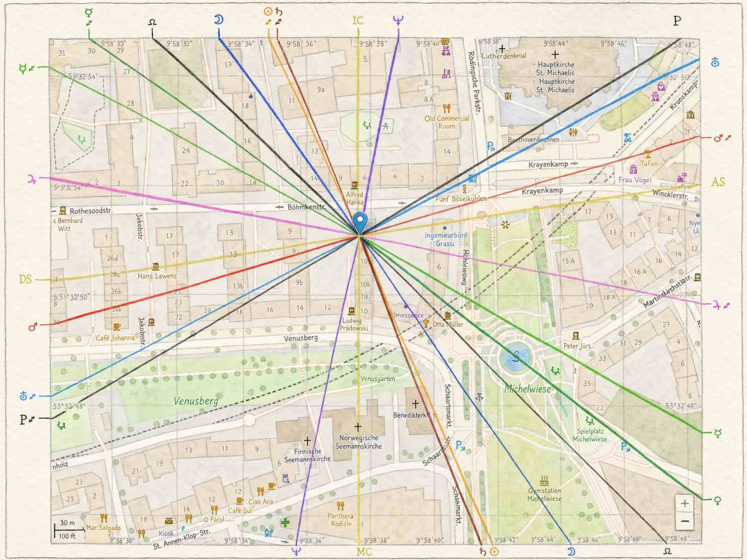Screen dimensions: 747x560
Task: Select the Pluto symbol on the left edge
Action: point(23,419)
